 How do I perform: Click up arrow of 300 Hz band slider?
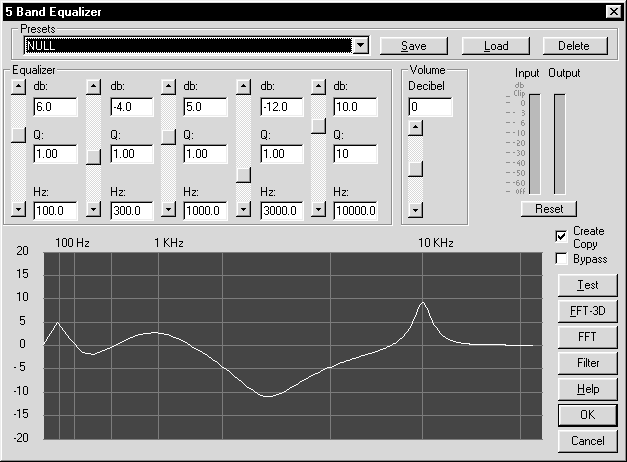point(93,87)
